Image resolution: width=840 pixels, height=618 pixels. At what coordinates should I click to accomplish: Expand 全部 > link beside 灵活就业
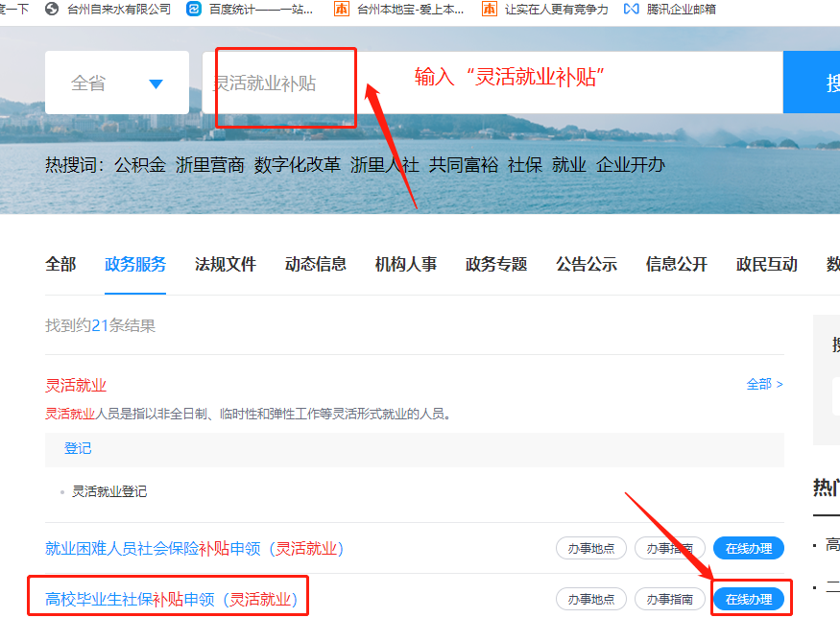click(x=764, y=384)
